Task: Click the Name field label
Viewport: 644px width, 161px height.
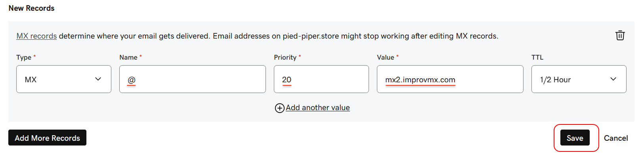Action: pos(128,57)
